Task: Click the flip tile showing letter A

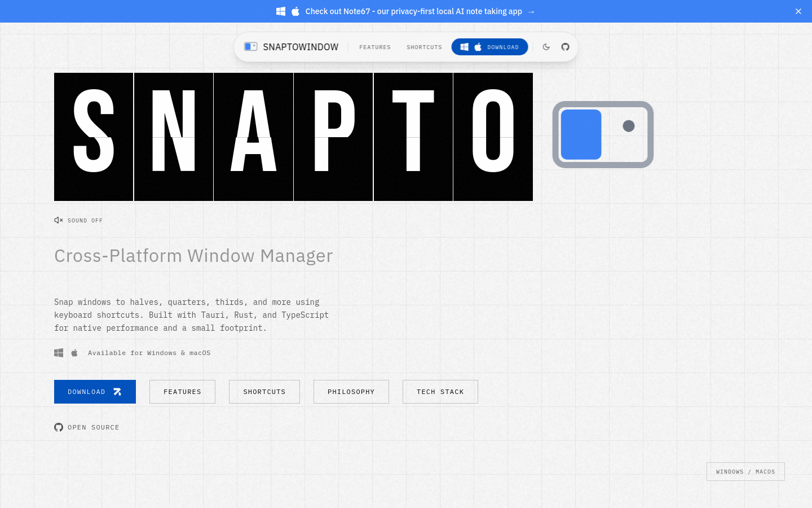Action: pyautogui.click(x=254, y=137)
